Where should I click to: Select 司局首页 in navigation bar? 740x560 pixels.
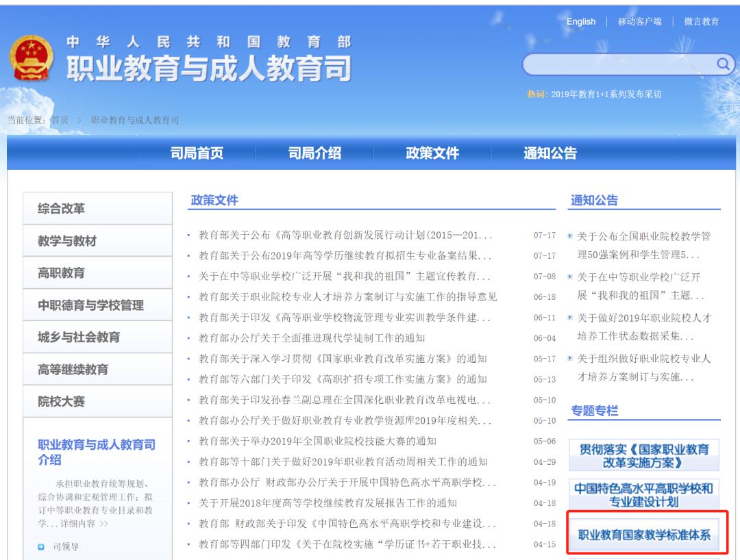[x=197, y=153]
